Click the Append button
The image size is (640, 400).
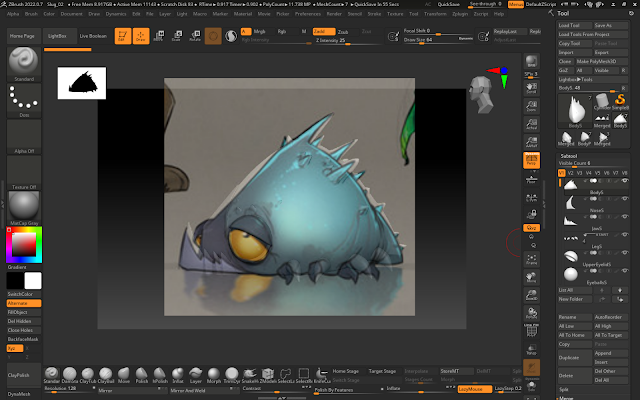[x=611, y=353]
